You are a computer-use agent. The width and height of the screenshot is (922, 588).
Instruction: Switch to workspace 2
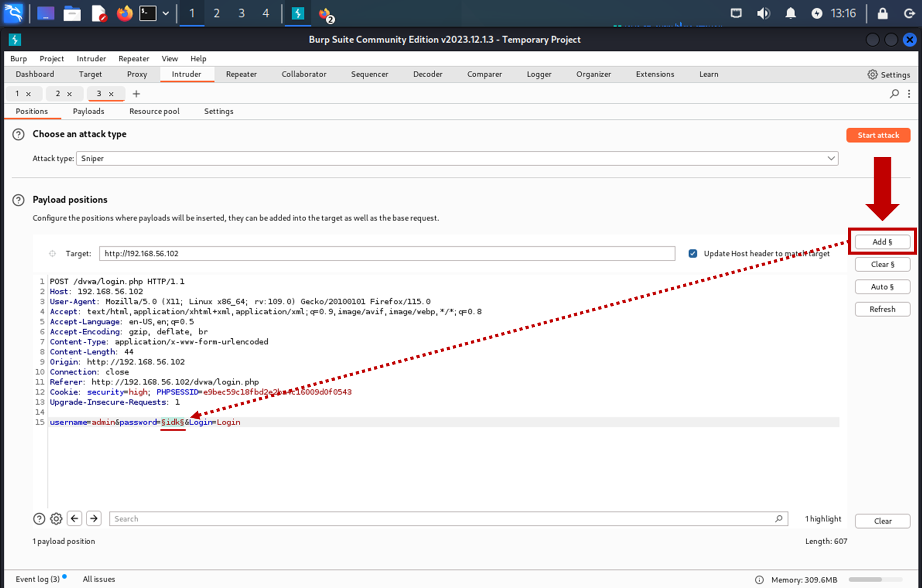coord(216,13)
